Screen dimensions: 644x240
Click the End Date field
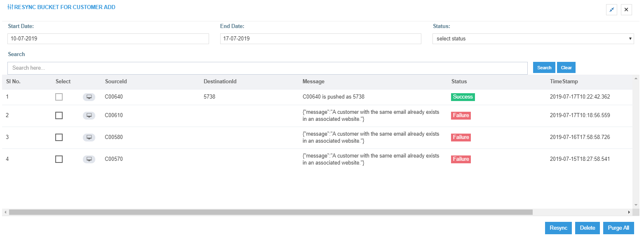point(321,38)
